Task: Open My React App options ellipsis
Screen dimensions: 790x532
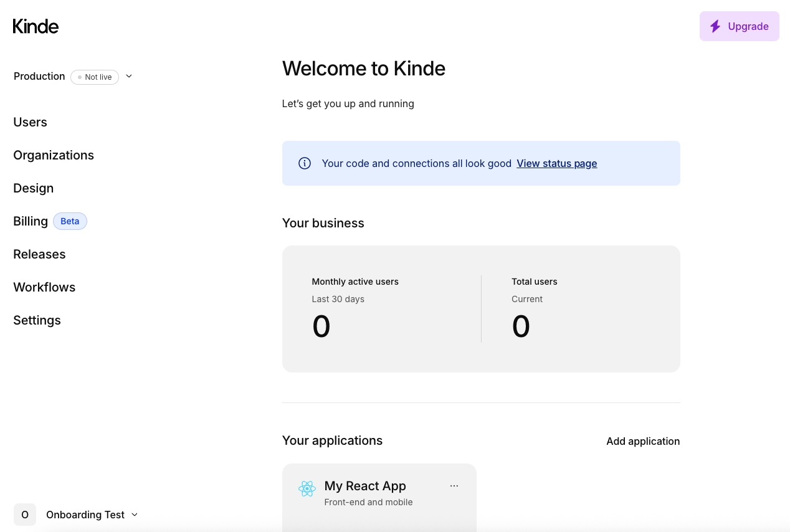Action: point(454,486)
